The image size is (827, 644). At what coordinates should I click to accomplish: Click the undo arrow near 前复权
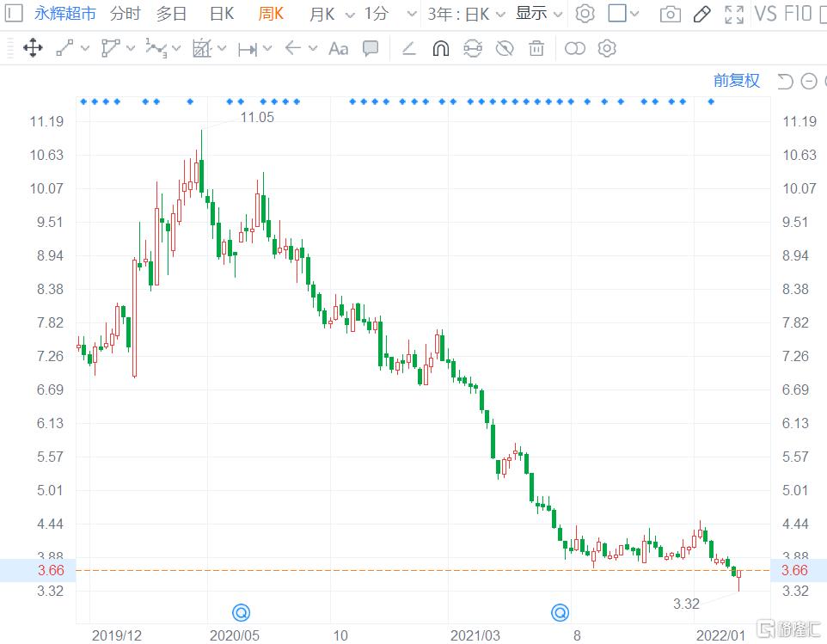coord(785,81)
